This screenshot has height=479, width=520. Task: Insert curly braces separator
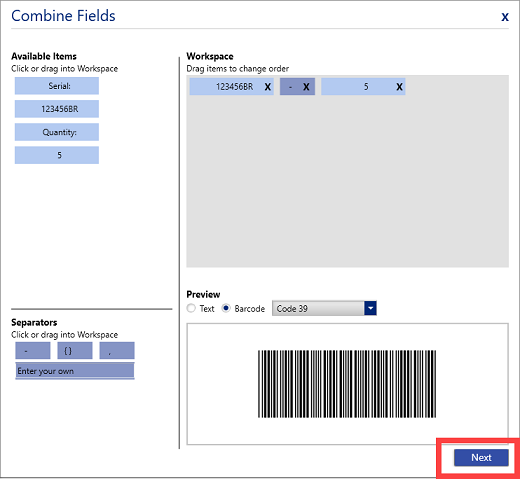click(75, 351)
